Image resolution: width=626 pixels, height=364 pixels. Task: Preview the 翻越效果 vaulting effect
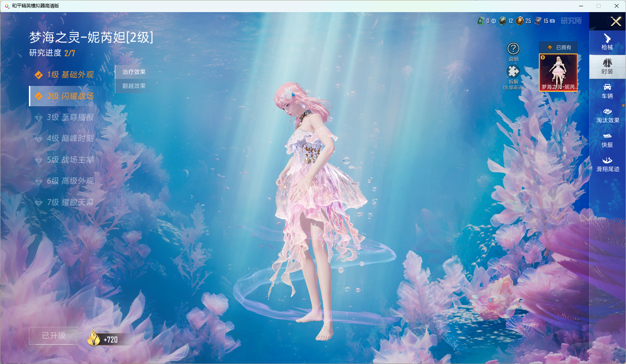click(134, 86)
